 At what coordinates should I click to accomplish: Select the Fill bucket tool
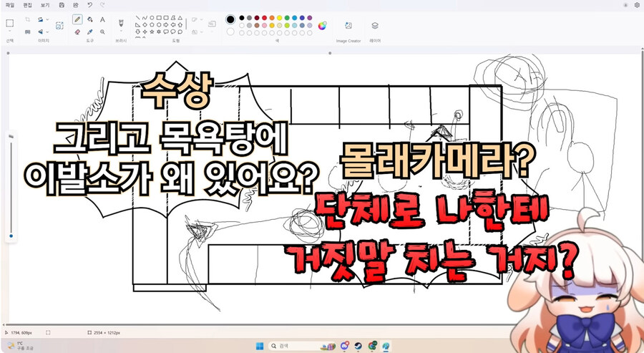tap(90, 19)
